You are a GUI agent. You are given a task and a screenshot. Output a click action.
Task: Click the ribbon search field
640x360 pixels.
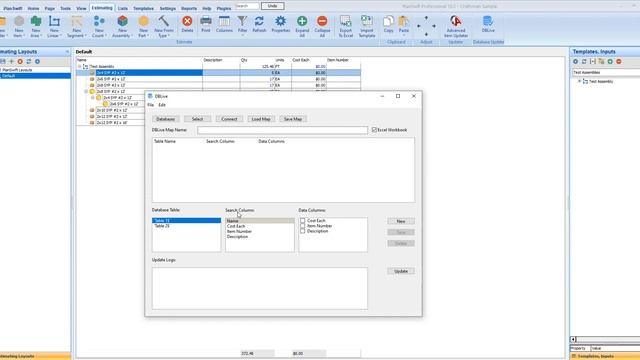coord(247,6)
